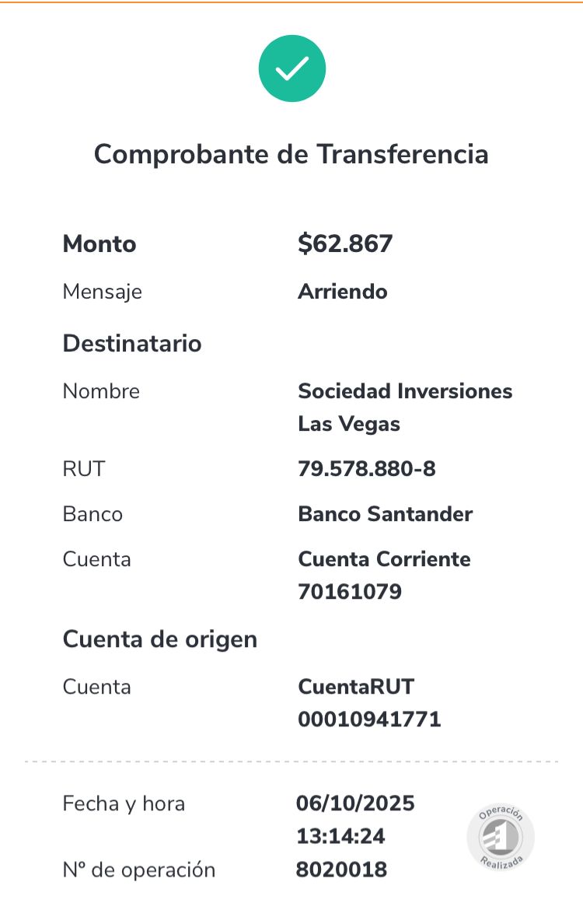Select recipient name Sociedad Inversiones
583x924 pixels.
[x=405, y=391]
